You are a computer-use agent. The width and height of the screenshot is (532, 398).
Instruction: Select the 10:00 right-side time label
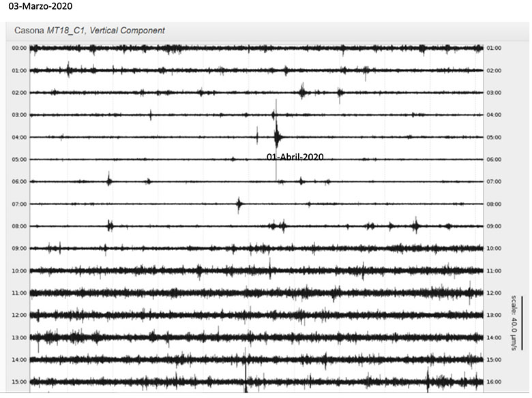[494, 248]
